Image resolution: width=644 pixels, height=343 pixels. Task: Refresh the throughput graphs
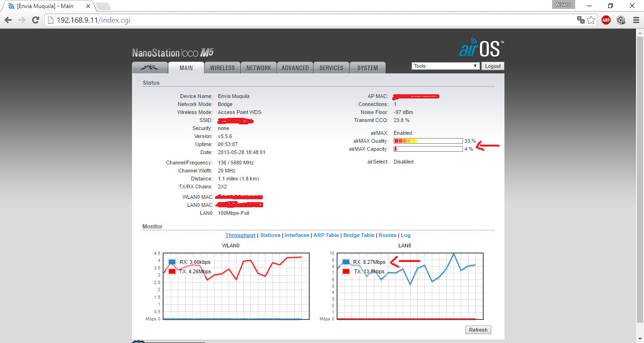(x=478, y=330)
